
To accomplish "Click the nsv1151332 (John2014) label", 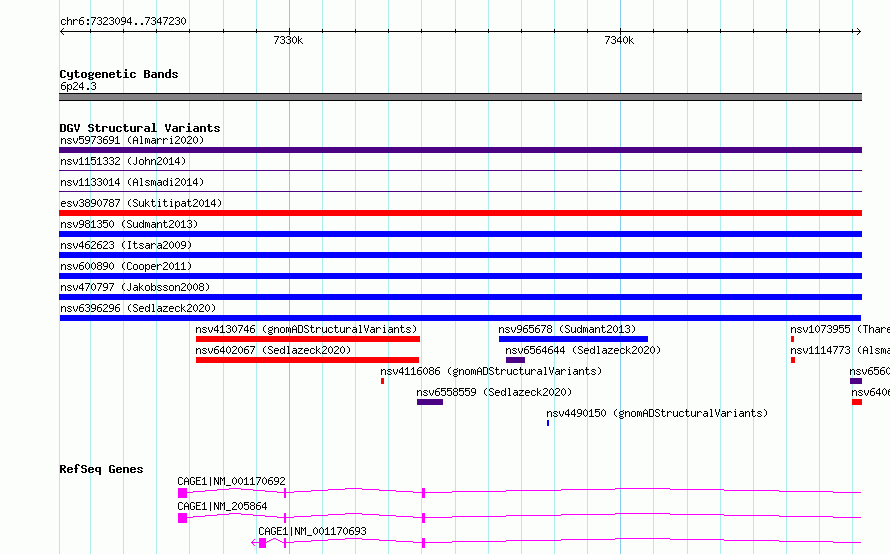I will [x=123, y=161].
